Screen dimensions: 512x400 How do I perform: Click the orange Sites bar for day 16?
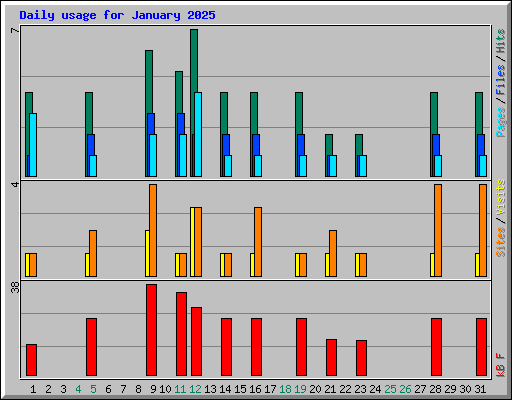258,242
